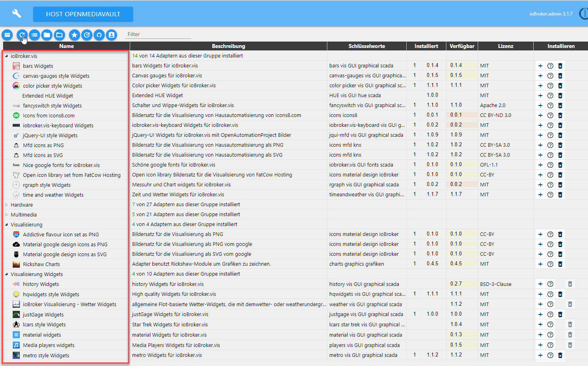The image size is (588, 366).
Task: Delete the color picker style Widgets adapter
Action: (560, 86)
